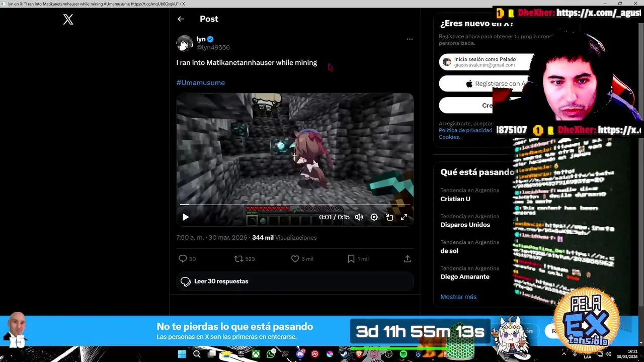Click the Registrarse con Apple button
The width and height of the screenshot is (644, 362).
pyautogui.click(x=486, y=83)
